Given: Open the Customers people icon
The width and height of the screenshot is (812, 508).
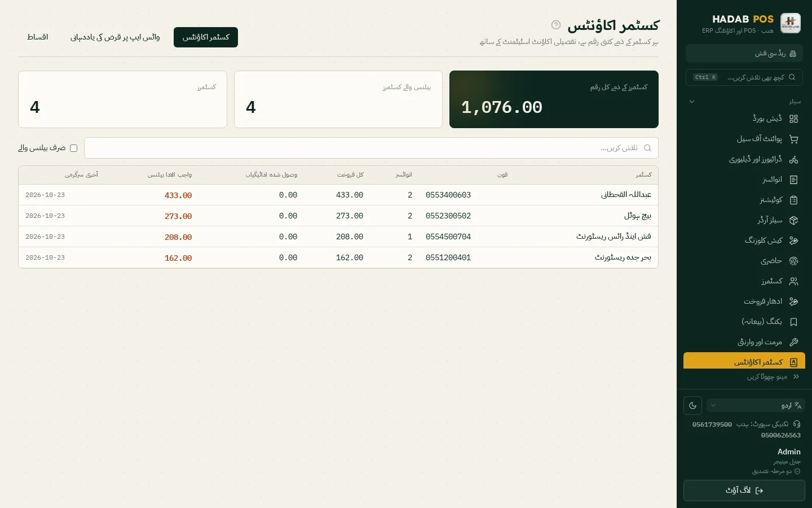Looking at the screenshot, I should (x=793, y=281).
